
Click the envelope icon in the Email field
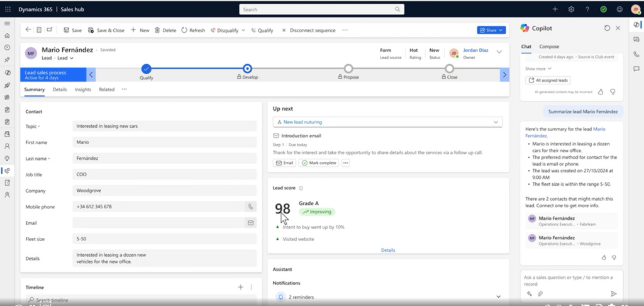point(250,222)
